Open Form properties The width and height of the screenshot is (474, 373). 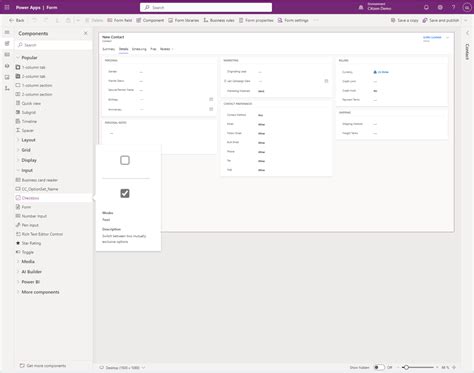point(256,20)
